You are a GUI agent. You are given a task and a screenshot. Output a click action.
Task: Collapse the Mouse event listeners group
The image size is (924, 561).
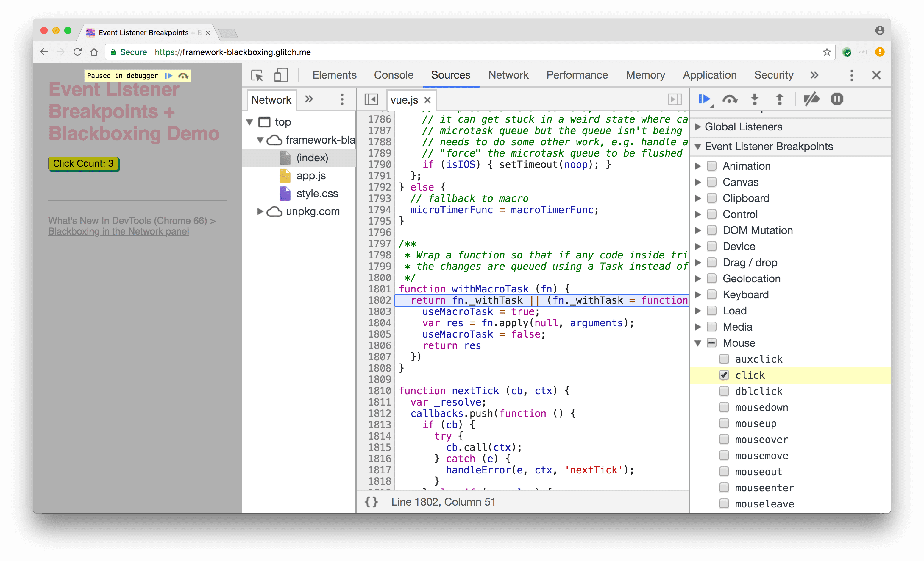[x=701, y=342]
